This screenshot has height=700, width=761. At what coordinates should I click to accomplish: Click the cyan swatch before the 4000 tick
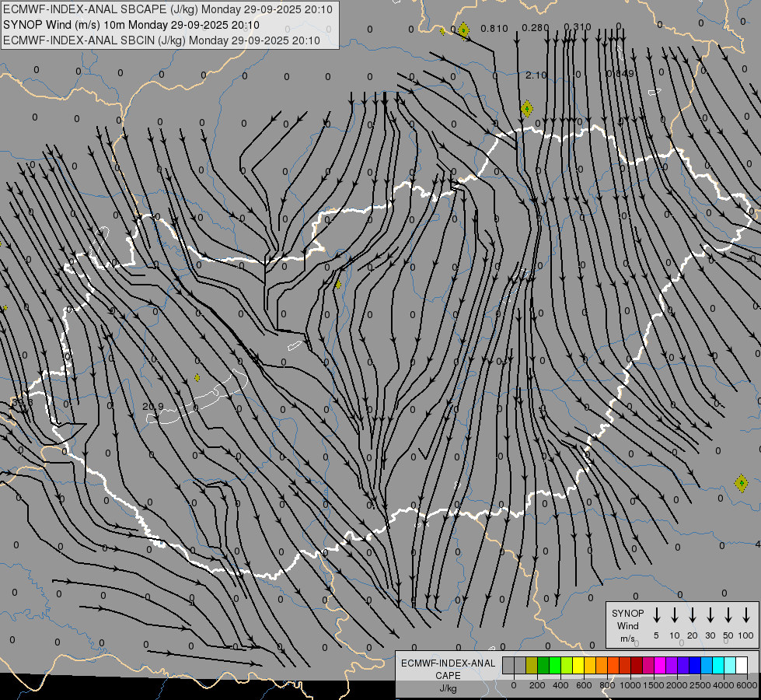717,665
